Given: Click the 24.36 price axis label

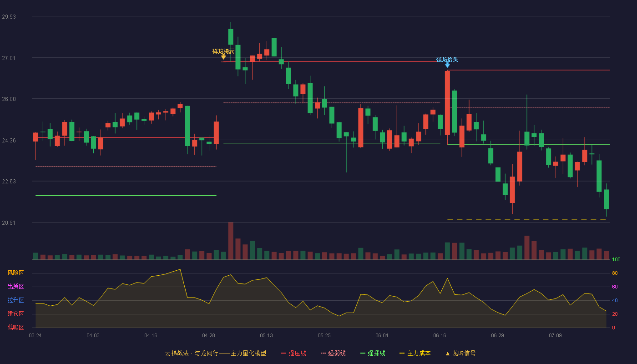Looking at the screenshot, I should [x=9, y=141].
